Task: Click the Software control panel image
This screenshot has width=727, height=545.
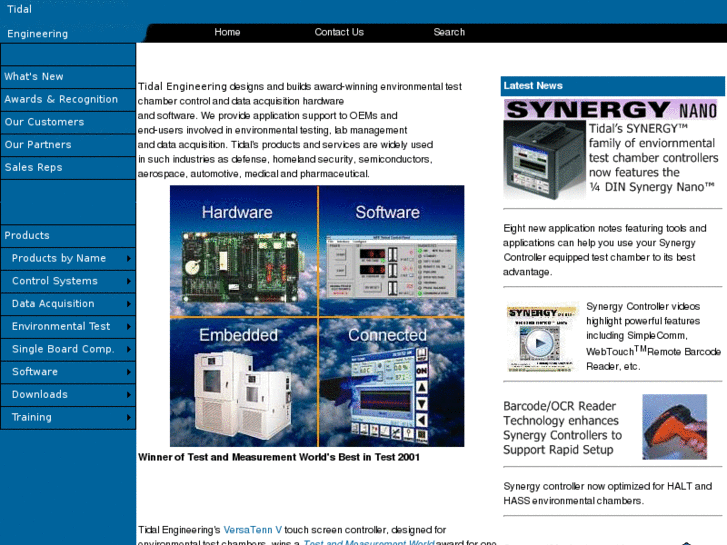Action: click(391, 266)
